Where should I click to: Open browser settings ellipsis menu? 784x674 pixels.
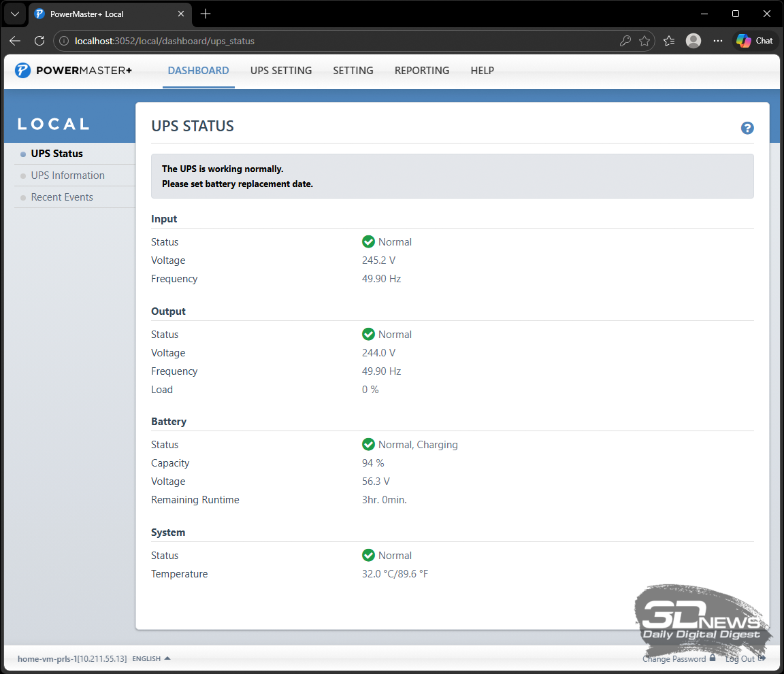point(718,41)
